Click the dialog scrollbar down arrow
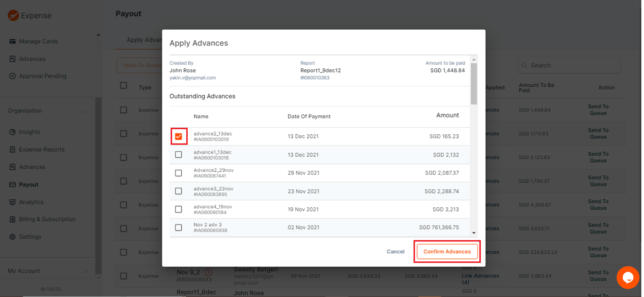The width and height of the screenshot is (644, 297). tap(474, 233)
